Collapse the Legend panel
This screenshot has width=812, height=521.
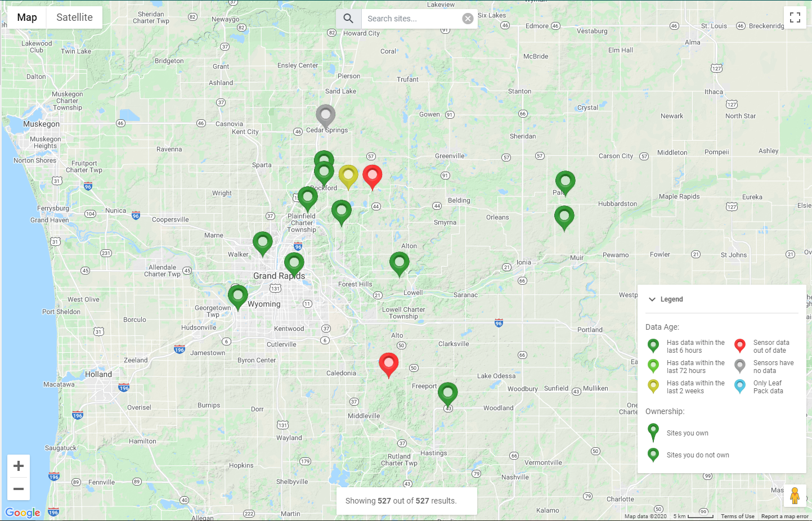tap(652, 299)
